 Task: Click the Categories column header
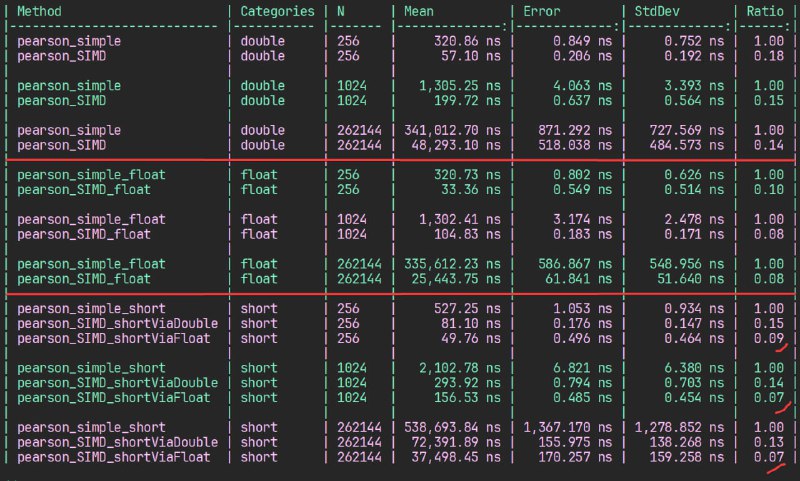tap(278, 11)
